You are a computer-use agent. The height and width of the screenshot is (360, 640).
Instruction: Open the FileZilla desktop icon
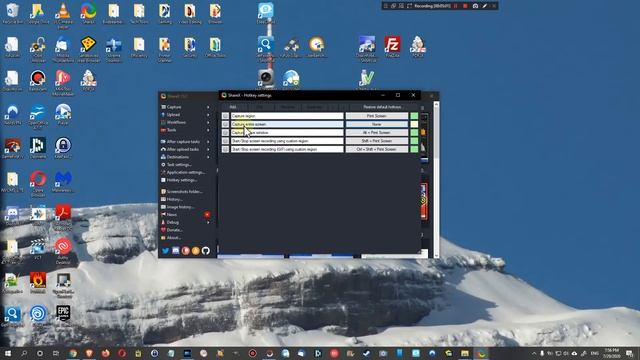pyautogui.click(x=392, y=47)
